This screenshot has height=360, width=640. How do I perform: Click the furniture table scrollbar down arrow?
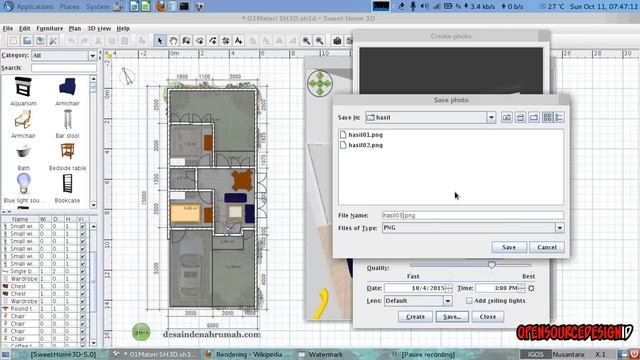93,343
